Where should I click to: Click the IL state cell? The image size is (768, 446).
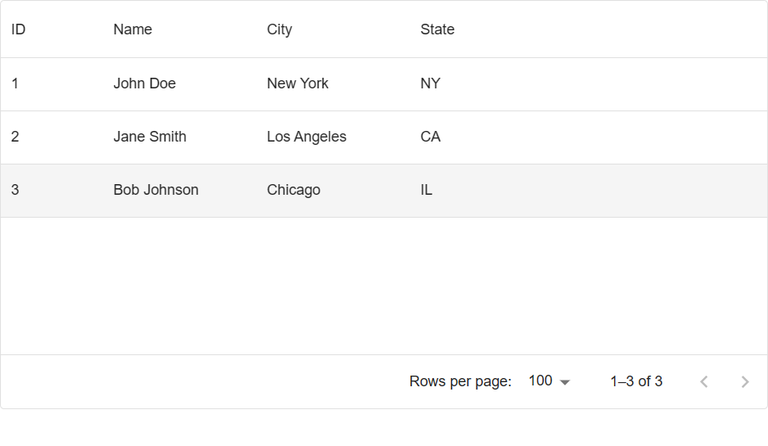tap(426, 190)
